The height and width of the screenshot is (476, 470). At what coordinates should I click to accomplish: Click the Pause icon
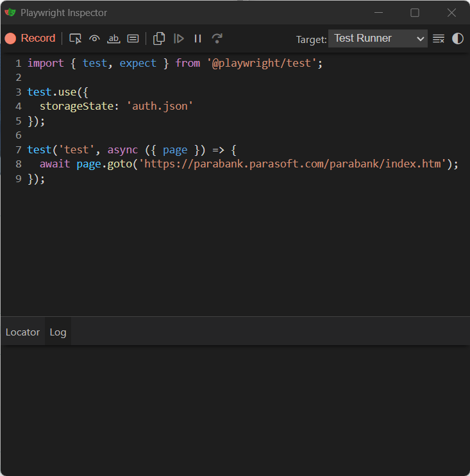pos(198,38)
